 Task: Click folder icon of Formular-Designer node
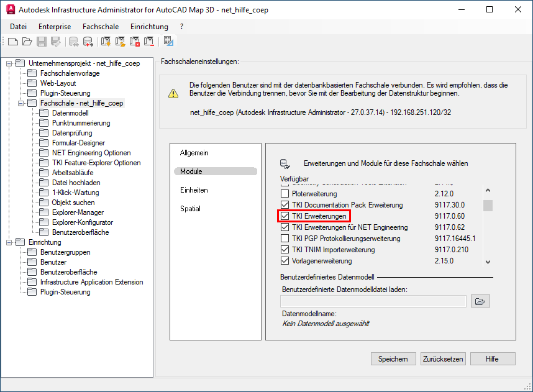pyautogui.click(x=44, y=143)
